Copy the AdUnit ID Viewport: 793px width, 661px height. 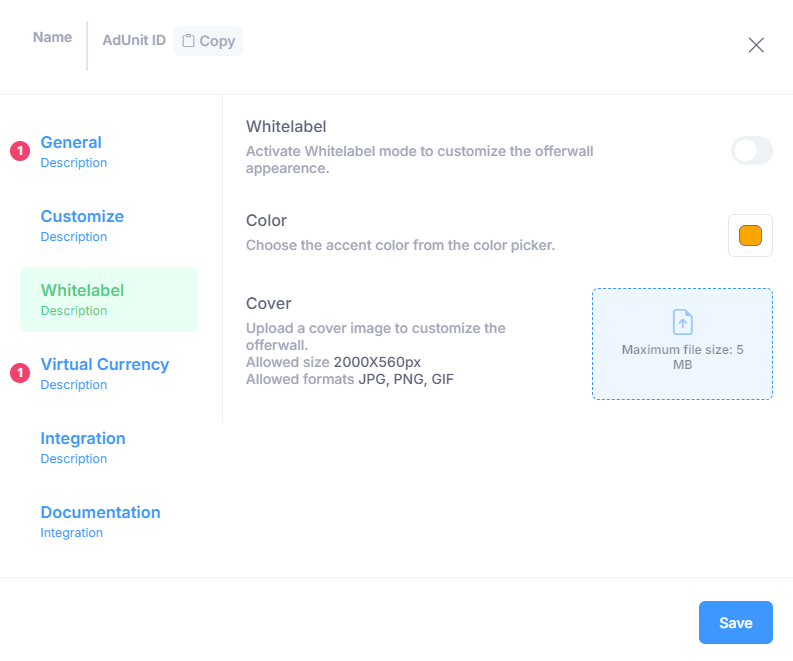coord(209,41)
